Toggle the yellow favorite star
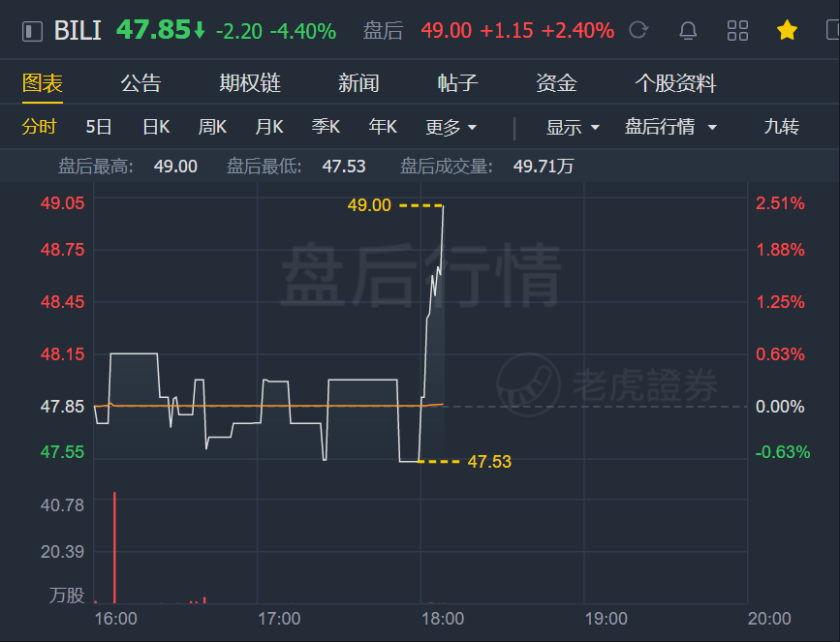 (x=787, y=30)
